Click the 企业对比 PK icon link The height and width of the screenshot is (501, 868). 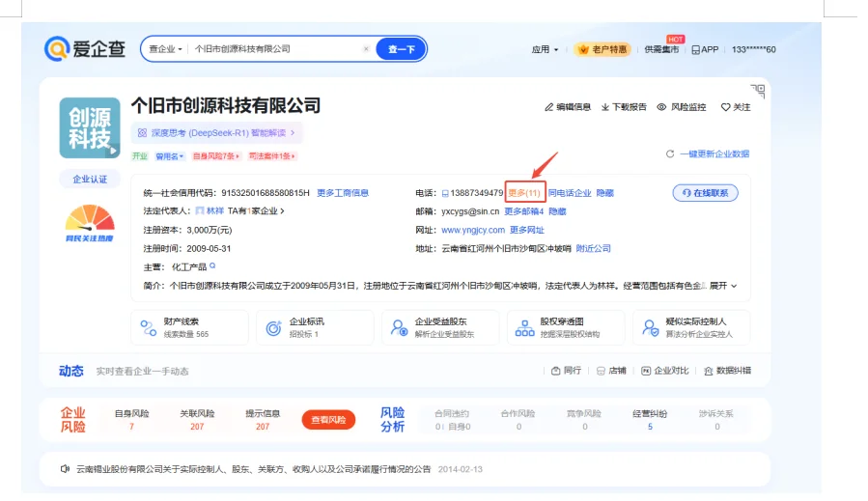click(x=664, y=371)
